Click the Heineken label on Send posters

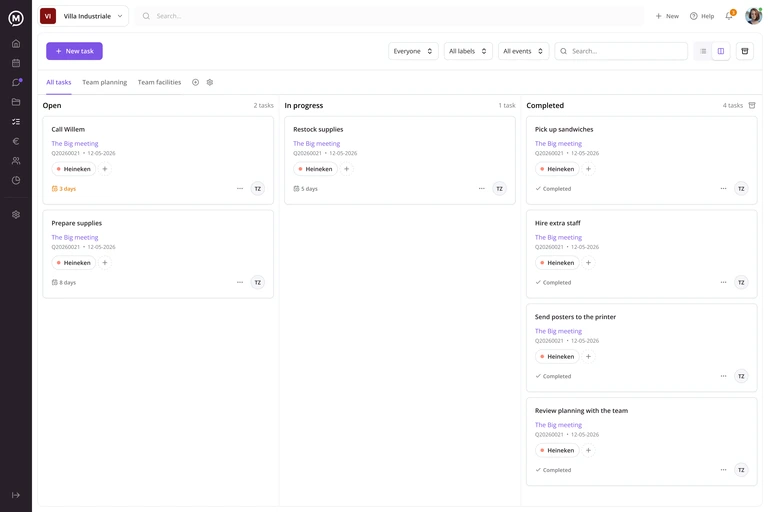point(557,357)
